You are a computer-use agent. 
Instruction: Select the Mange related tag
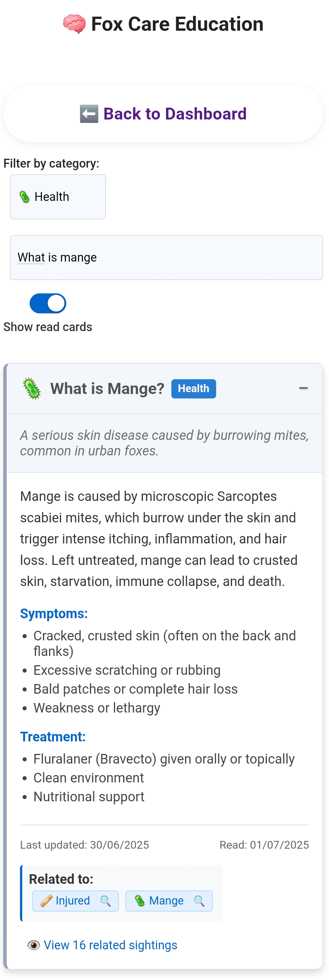point(166,901)
